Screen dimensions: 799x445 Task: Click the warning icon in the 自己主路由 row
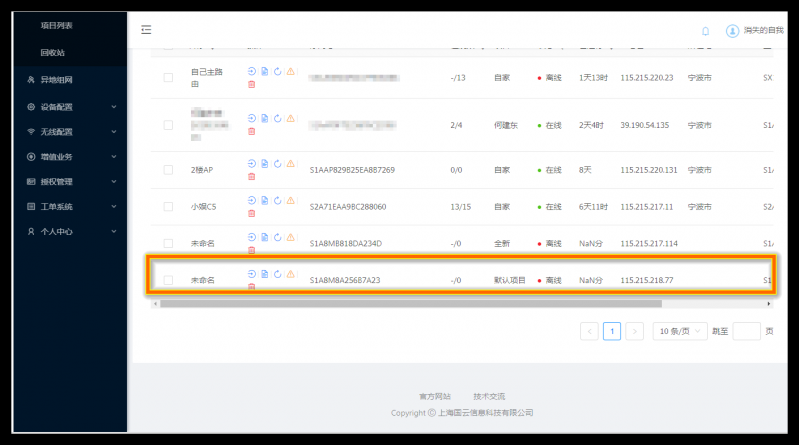(x=290, y=71)
